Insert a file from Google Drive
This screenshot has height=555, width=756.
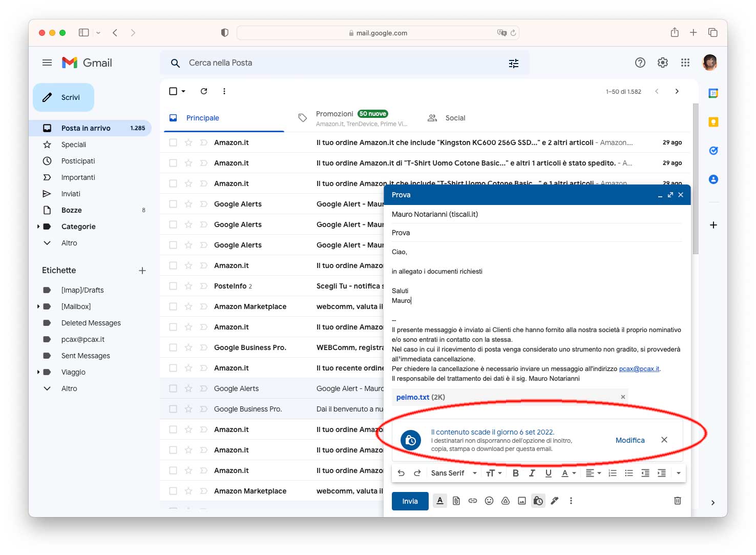pyautogui.click(x=506, y=501)
